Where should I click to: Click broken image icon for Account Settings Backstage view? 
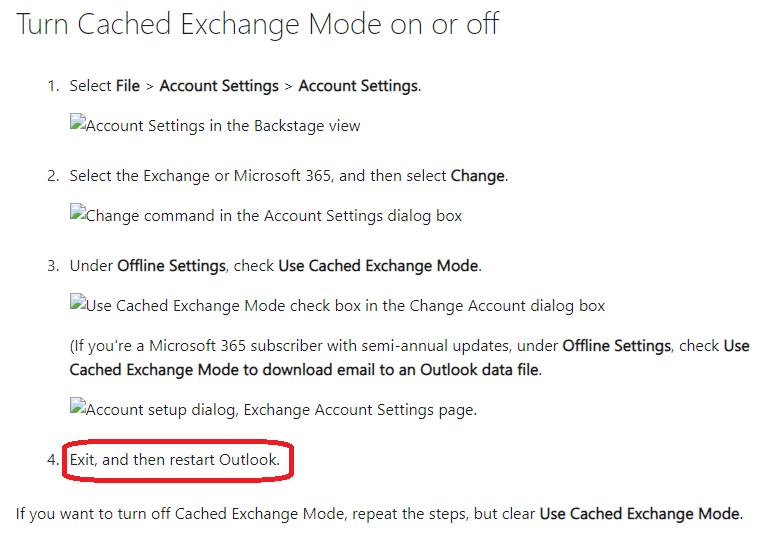(x=78, y=122)
